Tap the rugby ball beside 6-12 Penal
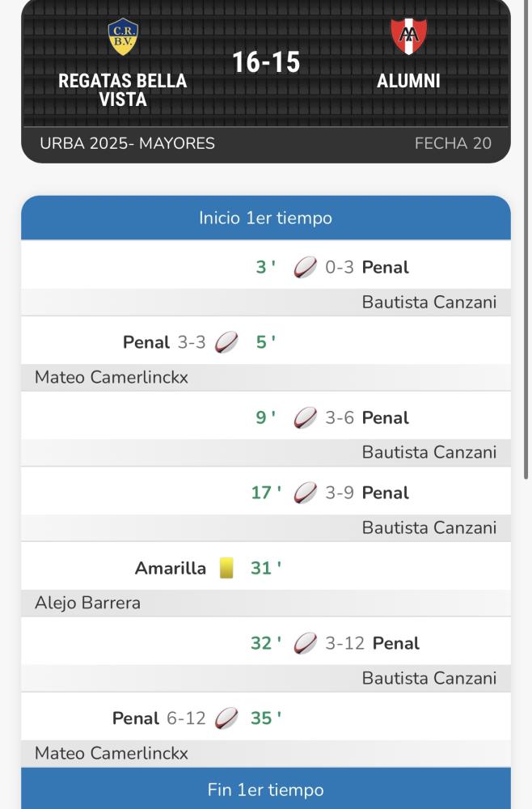The width and height of the screenshot is (532, 809). pyautogui.click(x=226, y=718)
